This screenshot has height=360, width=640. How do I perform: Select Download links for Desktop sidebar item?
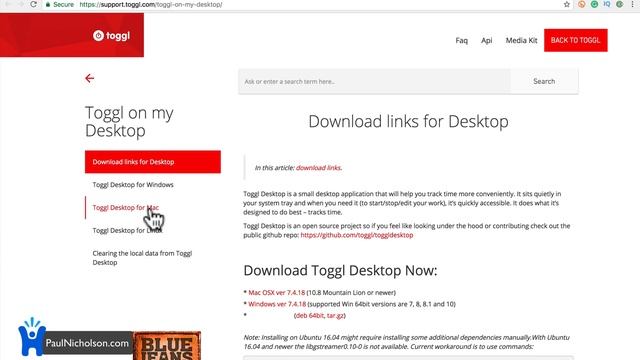(x=153, y=162)
